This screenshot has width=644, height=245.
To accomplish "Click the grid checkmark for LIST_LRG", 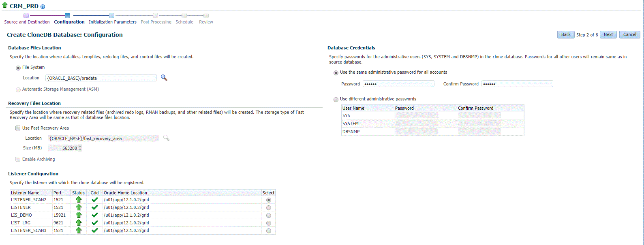I will (95, 223).
